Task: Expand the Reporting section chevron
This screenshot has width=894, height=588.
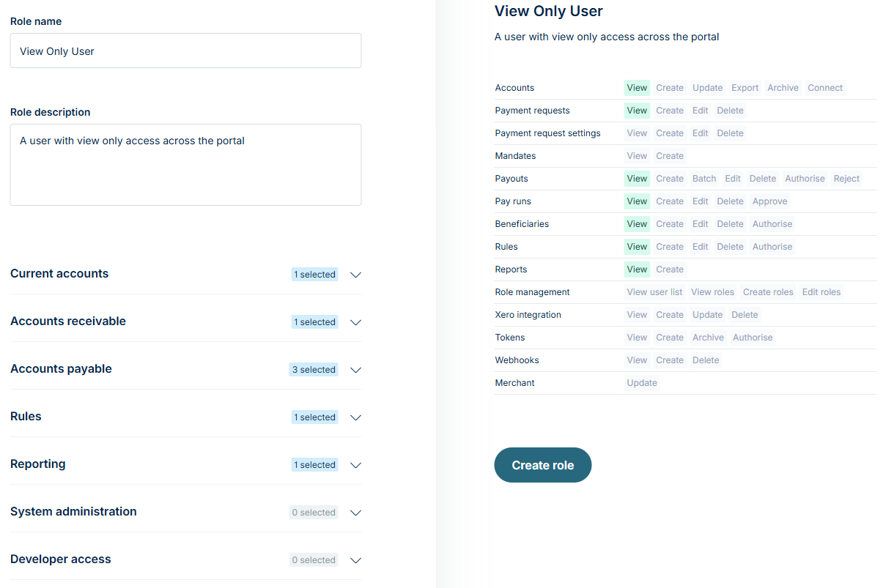Action: [x=356, y=465]
